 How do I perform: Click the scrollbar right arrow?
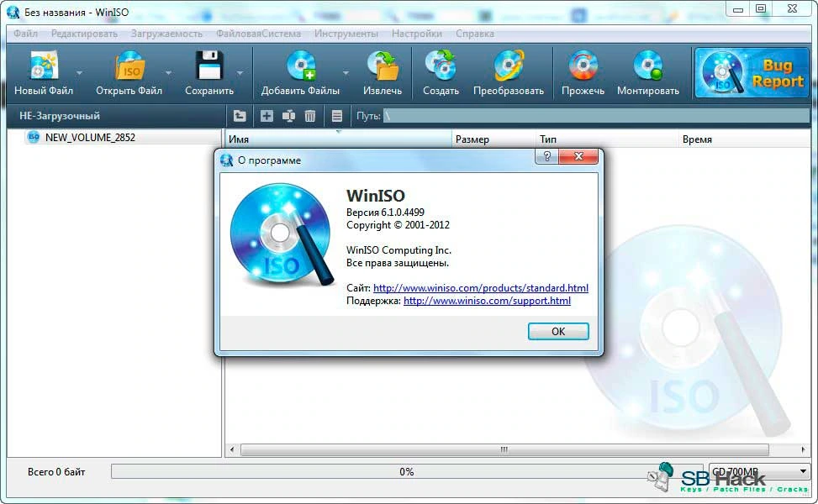(x=803, y=449)
